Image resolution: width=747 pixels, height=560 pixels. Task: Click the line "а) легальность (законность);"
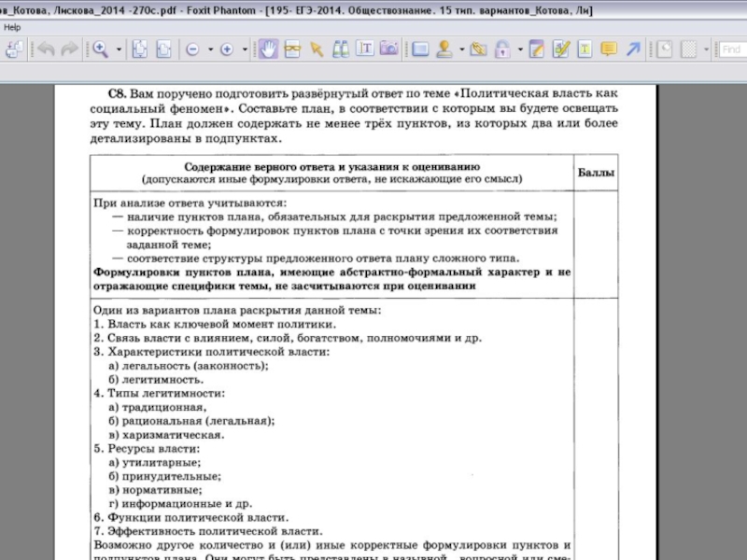click(189, 366)
